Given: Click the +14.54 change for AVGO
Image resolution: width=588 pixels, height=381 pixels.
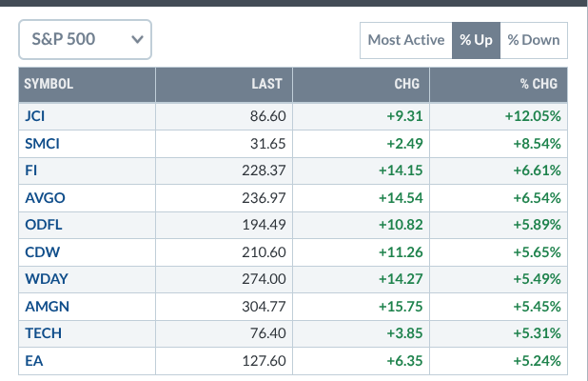Looking at the screenshot, I should tap(401, 198).
